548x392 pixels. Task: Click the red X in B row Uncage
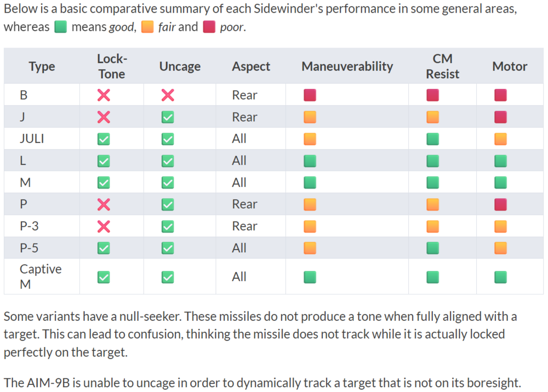pyautogui.click(x=168, y=95)
